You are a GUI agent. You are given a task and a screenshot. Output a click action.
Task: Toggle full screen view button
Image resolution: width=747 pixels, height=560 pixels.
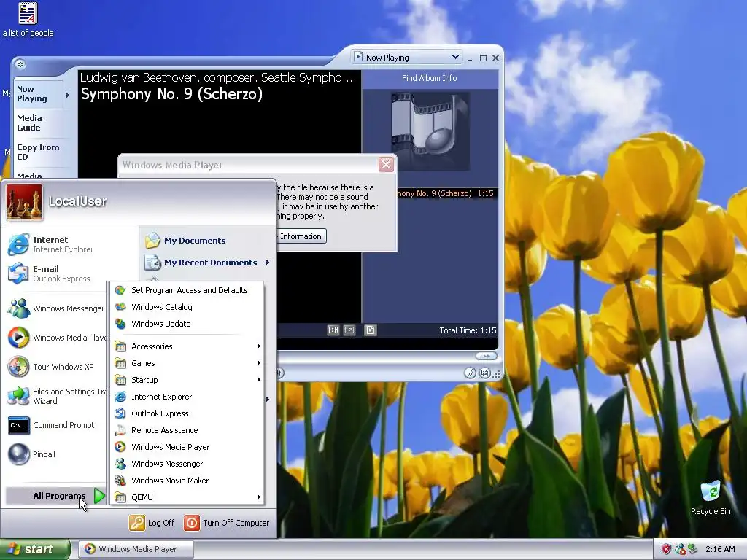[x=349, y=330]
